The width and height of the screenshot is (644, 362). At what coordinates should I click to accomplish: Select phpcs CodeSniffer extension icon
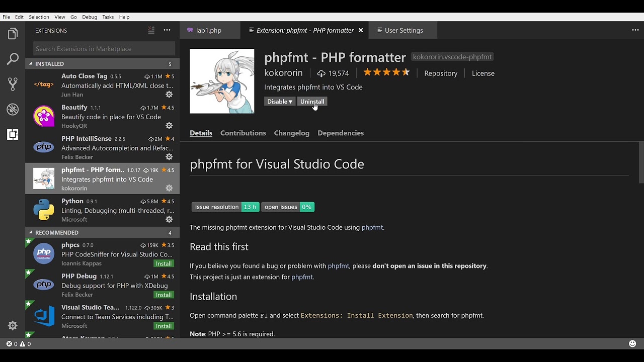pos(44,253)
